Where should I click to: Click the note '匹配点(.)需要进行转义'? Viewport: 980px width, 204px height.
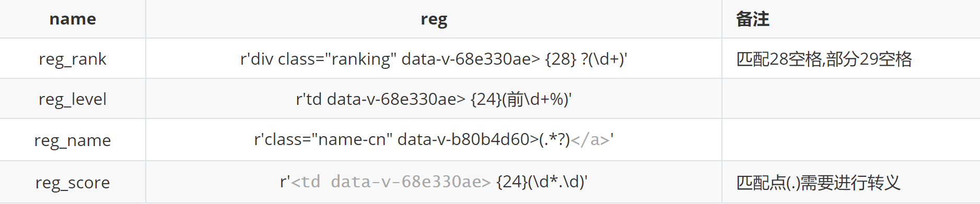click(x=818, y=183)
